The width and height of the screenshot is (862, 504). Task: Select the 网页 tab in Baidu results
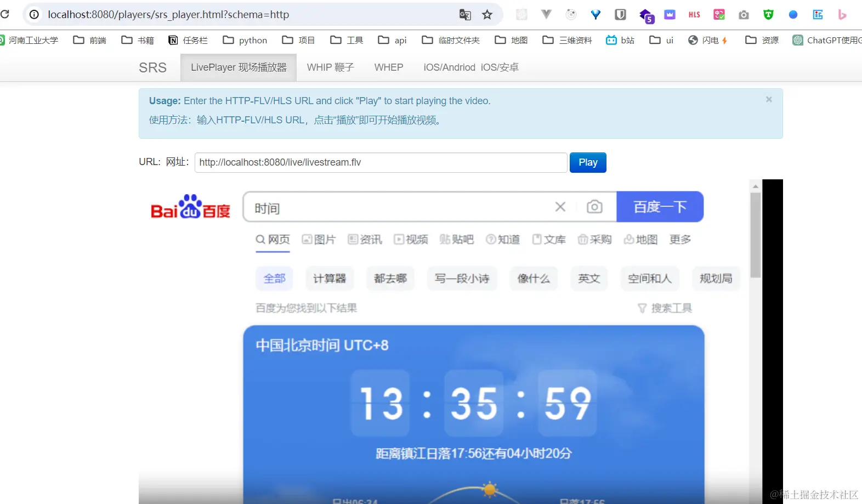click(x=273, y=240)
